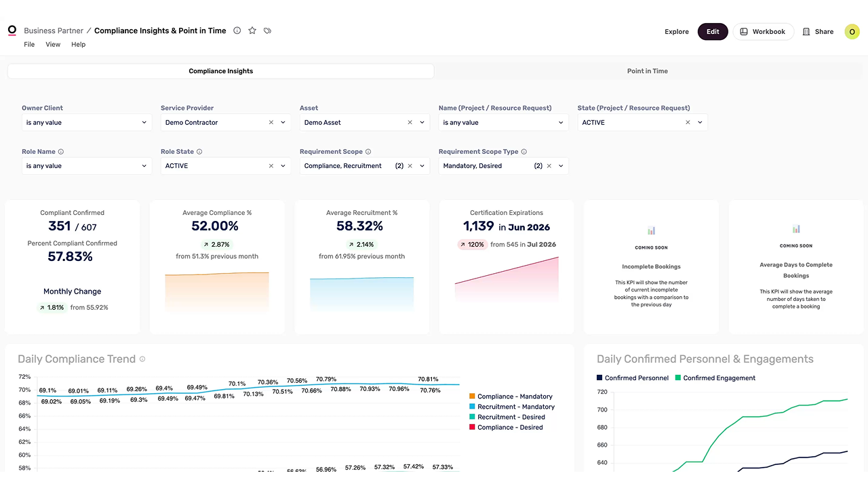
Task: Clear the Demo Asset filter selection
Action: (x=410, y=123)
